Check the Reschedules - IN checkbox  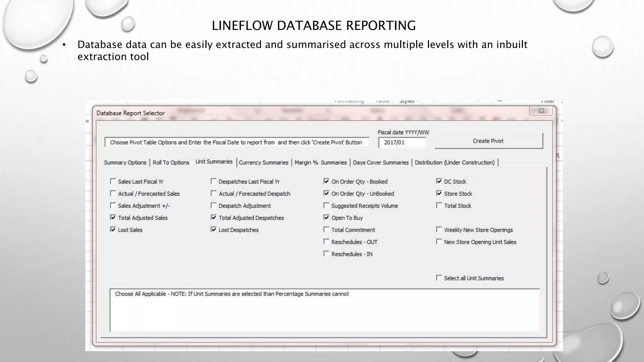(x=326, y=254)
